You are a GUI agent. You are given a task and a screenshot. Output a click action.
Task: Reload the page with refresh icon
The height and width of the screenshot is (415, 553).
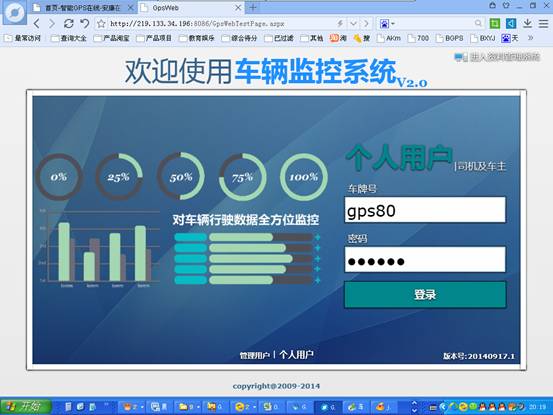pos(68,24)
